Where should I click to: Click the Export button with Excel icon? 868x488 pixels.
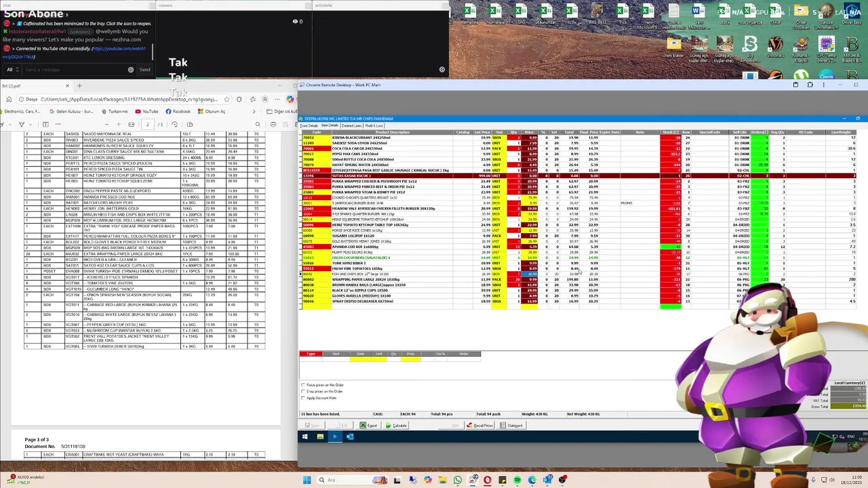(368, 426)
